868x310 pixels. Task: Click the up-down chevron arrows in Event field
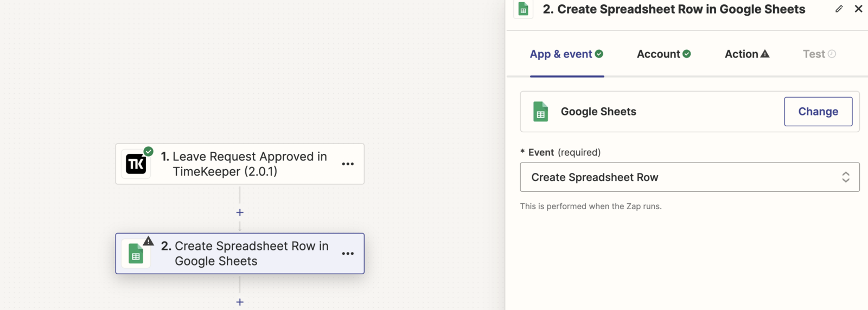click(x=846, y=177)
